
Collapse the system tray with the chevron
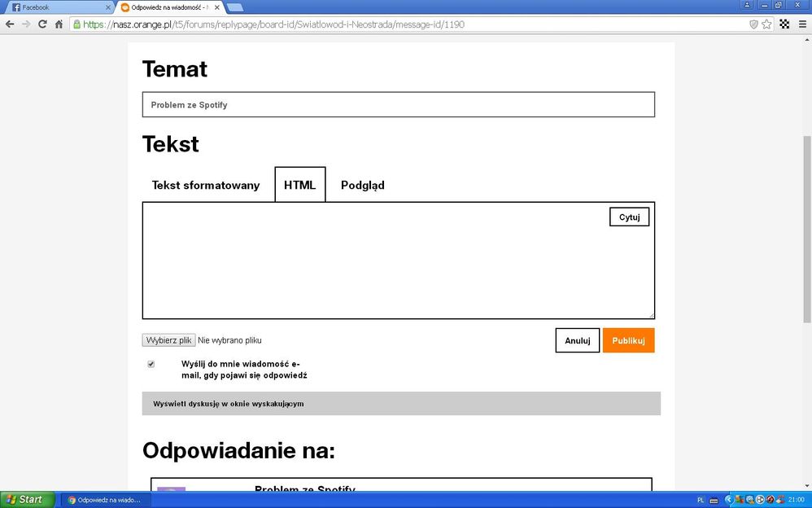[x=728, y=499]
